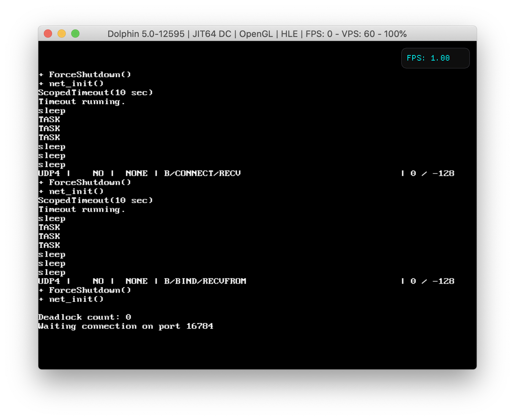Image resolution: width=515 pixels, height=420 pixels.
Task: Click the green zoom button
Action: (75, 34)
